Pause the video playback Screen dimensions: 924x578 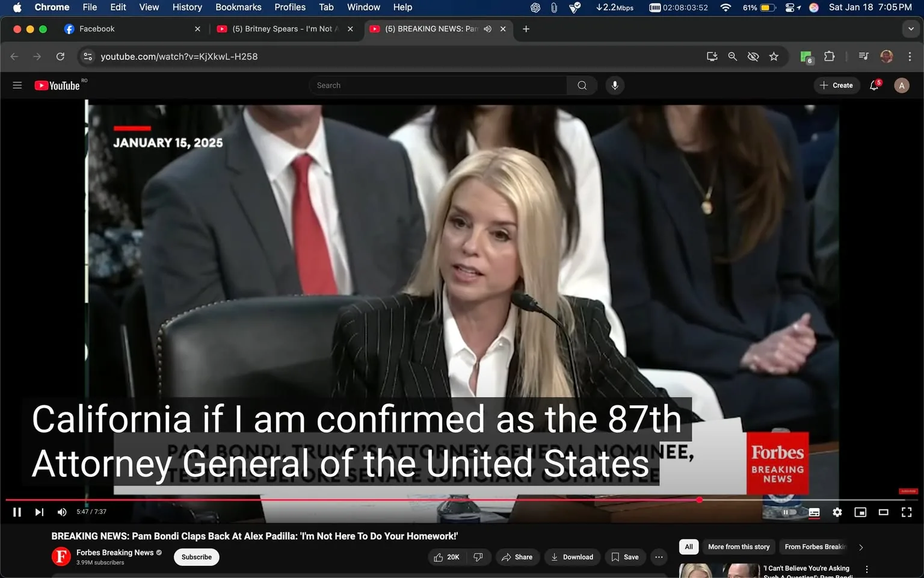(16, 512)
